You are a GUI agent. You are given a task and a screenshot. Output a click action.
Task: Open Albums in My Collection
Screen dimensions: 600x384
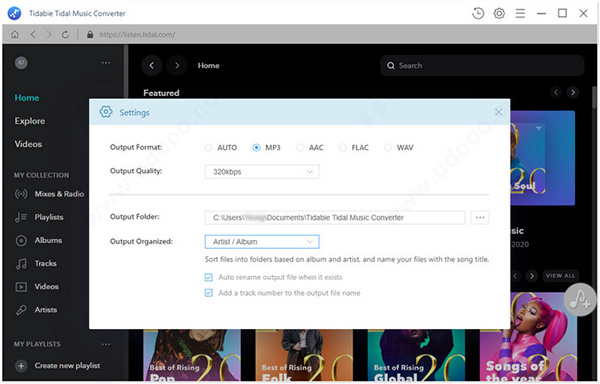click(x=38, y=240)
